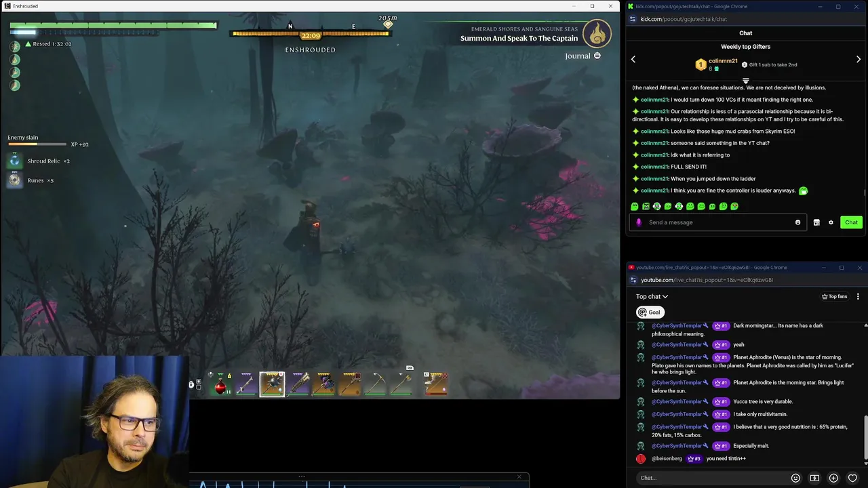
Task: Insert the first green Kick emote
Action: point(635,206)
